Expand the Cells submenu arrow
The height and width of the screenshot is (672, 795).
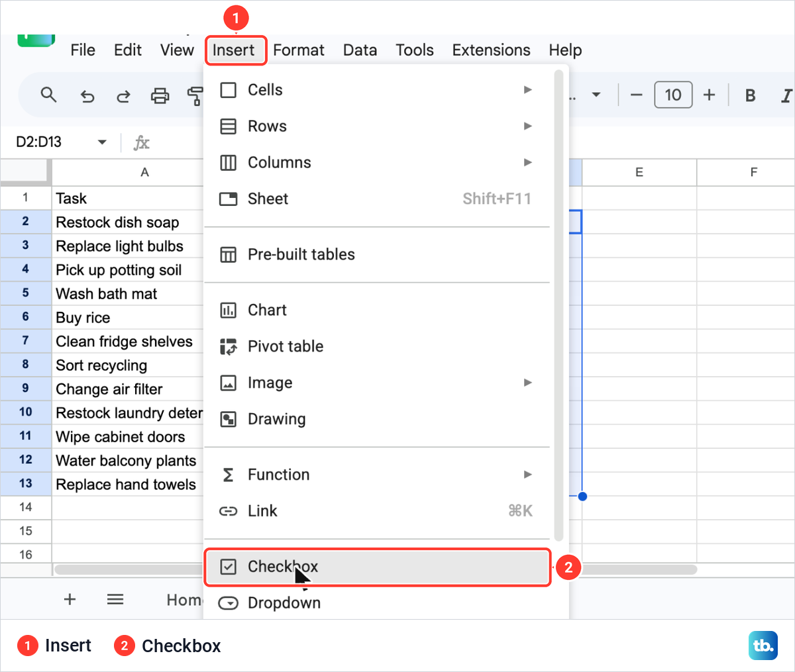pyautogui.click(x=527, y=89)
